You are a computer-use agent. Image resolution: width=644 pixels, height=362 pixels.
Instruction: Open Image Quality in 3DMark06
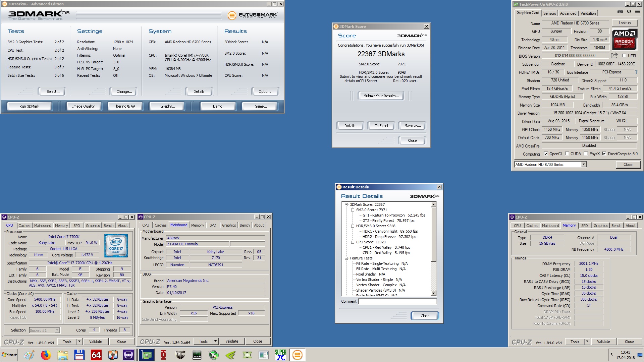85,106
